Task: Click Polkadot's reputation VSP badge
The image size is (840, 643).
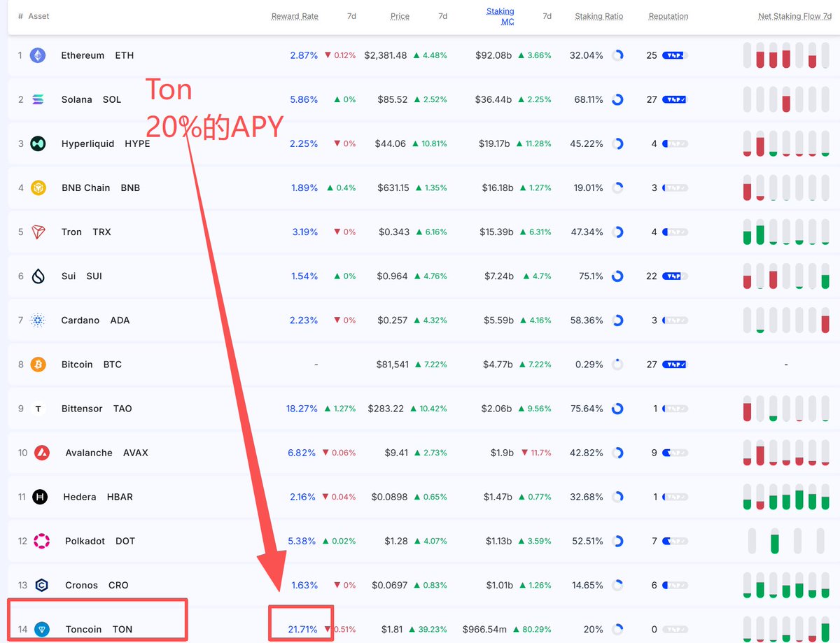Action: click(x=675, y=541)
